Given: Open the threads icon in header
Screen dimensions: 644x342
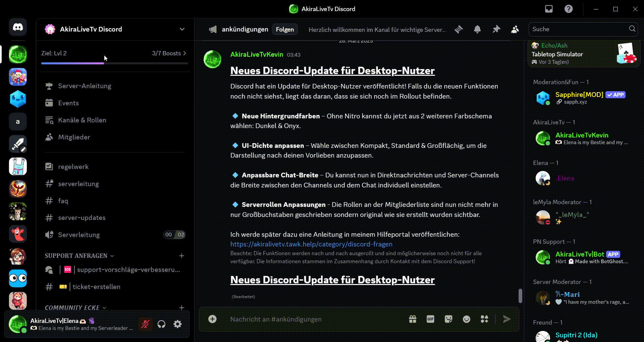Looking at the screenshot, I should 459,29.
